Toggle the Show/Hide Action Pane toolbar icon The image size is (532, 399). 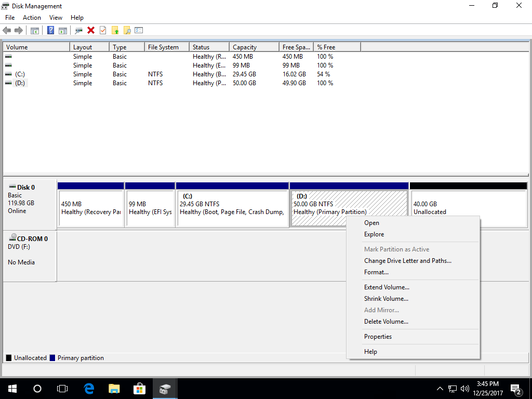click(63, 30)
